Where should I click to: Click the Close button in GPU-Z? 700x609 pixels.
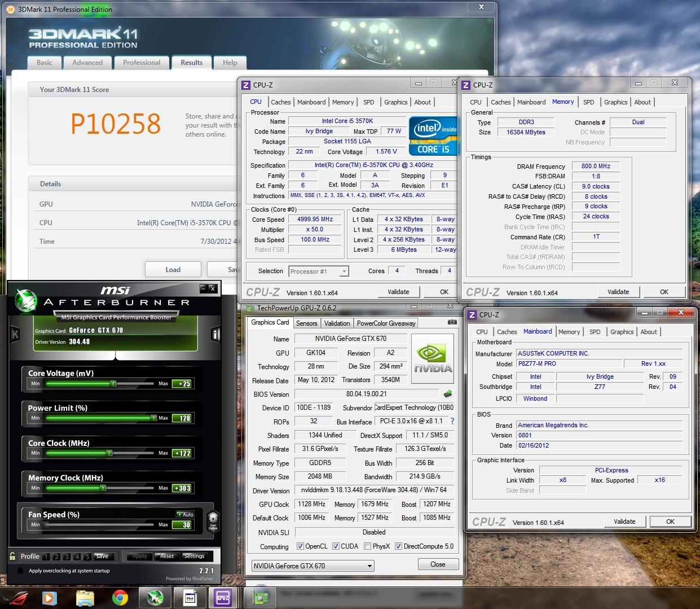pyautogui.click(x=438, y=564)
